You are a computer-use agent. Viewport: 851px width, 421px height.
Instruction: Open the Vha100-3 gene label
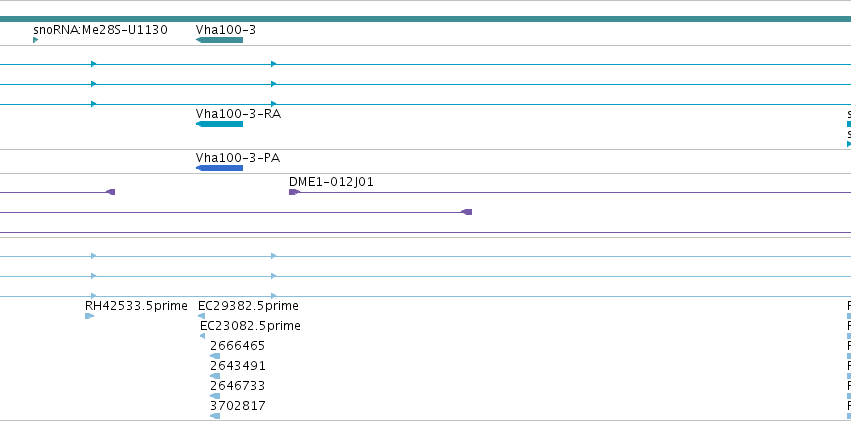226,30
